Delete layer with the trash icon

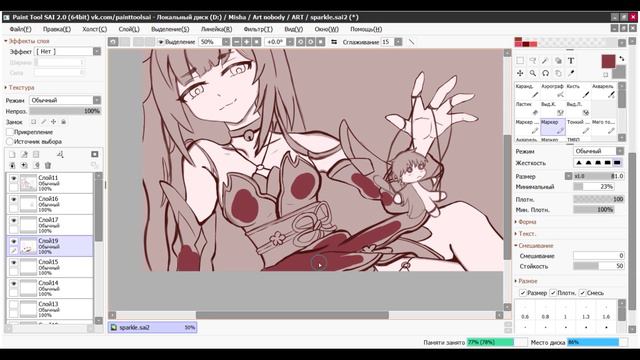click(48, 165)
